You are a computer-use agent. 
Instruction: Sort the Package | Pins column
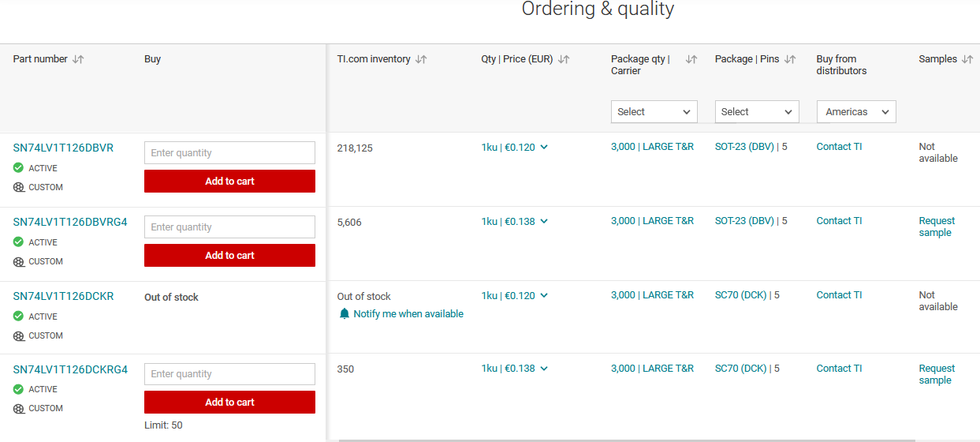pos(790,59)
